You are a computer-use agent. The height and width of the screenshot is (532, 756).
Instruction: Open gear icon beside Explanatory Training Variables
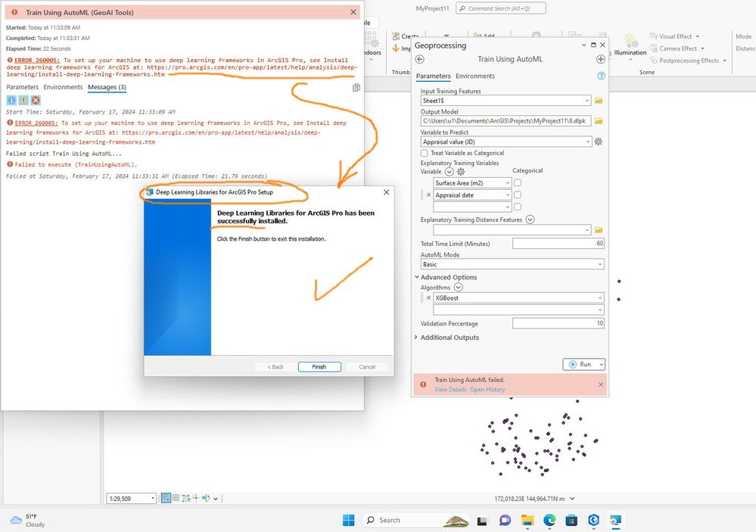pyautogui.click(x=461, y=172)
